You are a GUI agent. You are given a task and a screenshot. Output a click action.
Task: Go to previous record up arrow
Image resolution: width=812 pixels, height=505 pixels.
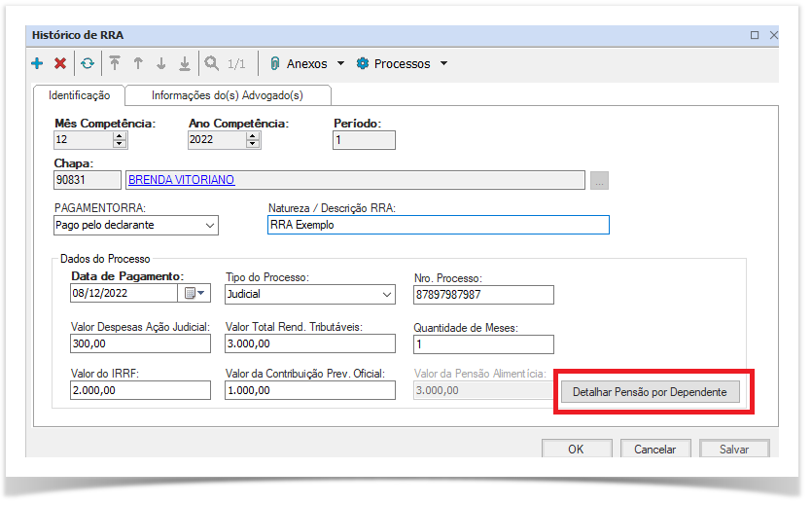(x=138, y=63)
